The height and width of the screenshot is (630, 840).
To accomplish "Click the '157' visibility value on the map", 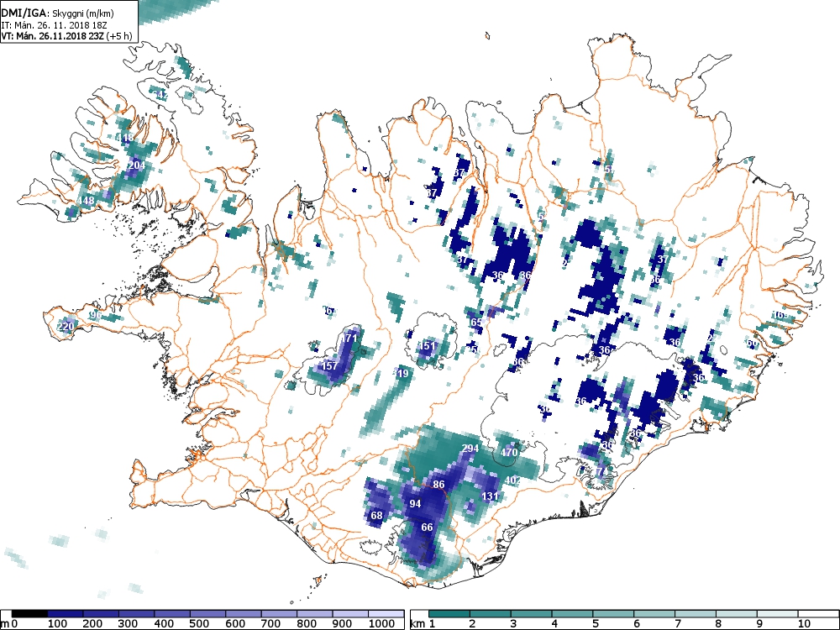I will coord(329,366).
